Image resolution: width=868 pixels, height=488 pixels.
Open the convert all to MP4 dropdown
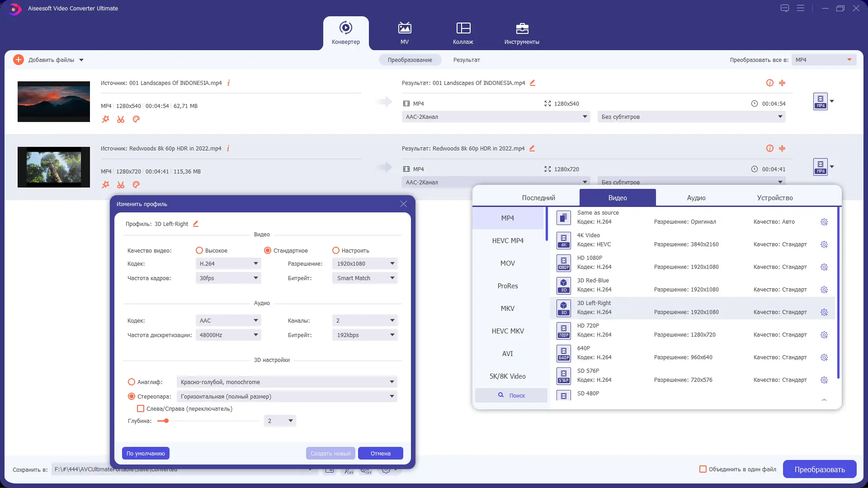tap(824, 60)
